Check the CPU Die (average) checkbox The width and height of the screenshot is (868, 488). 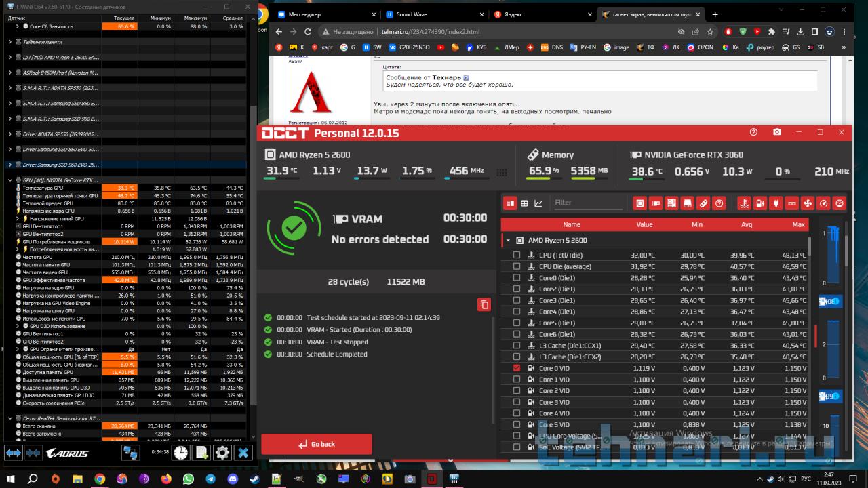tap(517, 266)
